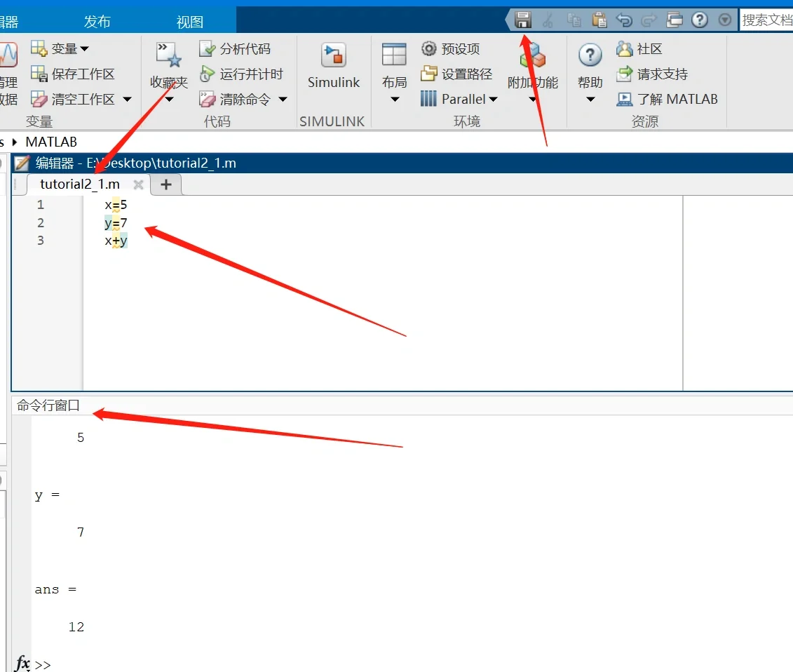
Task: Click 了解 MATLAB button
Action: coord(667,99)
